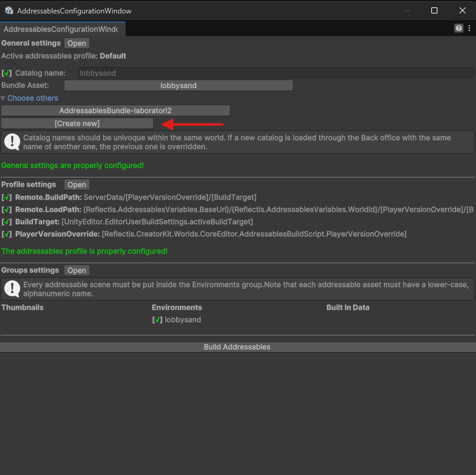Image resolution: width=476 pixels, height=475 pixels.
Task: Click the lobbysand Bundle Asset button
Action: (x=178, y=86)
